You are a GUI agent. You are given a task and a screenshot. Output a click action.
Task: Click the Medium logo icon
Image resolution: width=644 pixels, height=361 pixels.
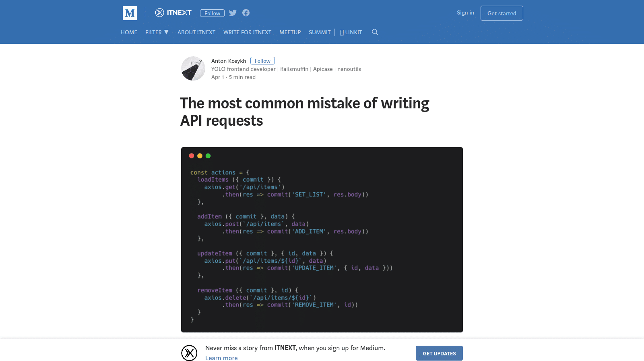click(x=130, y=13)
